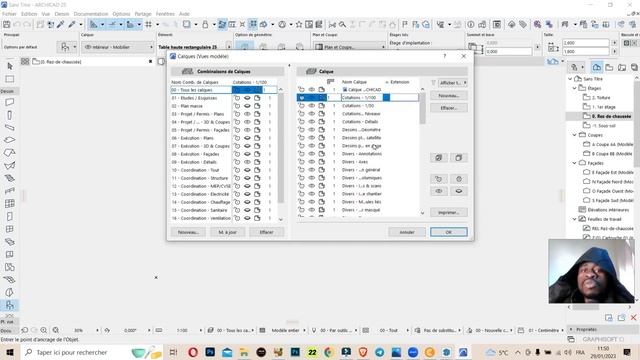Image resolution: width=640 pixels, height=360 pixels.
Task: Collapse the Feuilles de travail folder in Navigator
Action: click(575, 219)
